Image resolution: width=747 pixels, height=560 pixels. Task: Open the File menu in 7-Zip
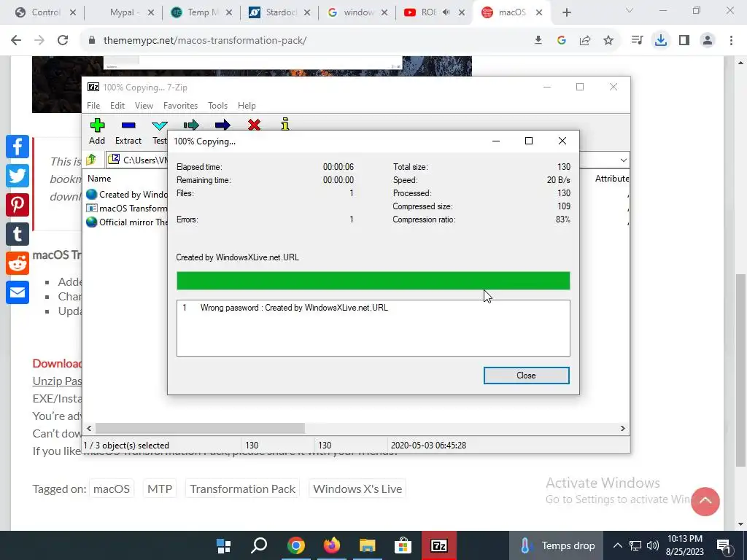(93, 106)
